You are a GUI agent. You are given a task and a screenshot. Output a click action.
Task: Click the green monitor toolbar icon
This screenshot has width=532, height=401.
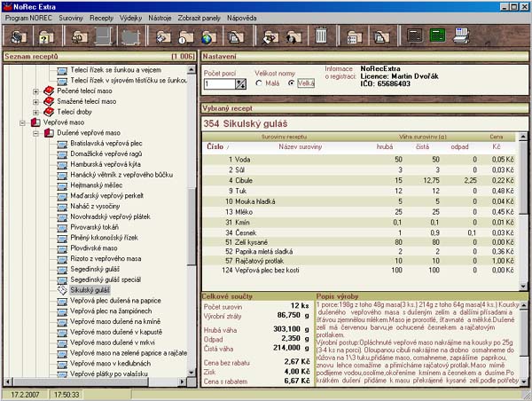click(436, 37)
